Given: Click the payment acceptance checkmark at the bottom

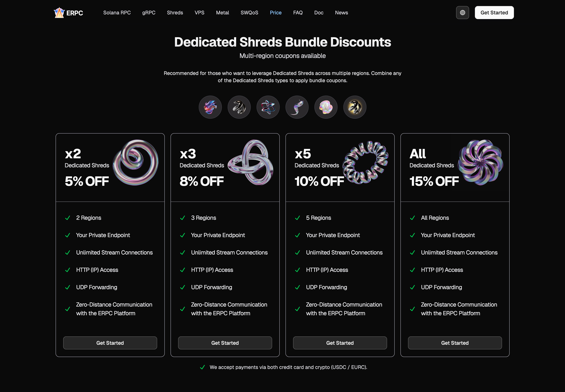Looking at the screenshot, I should coord(203,367).
